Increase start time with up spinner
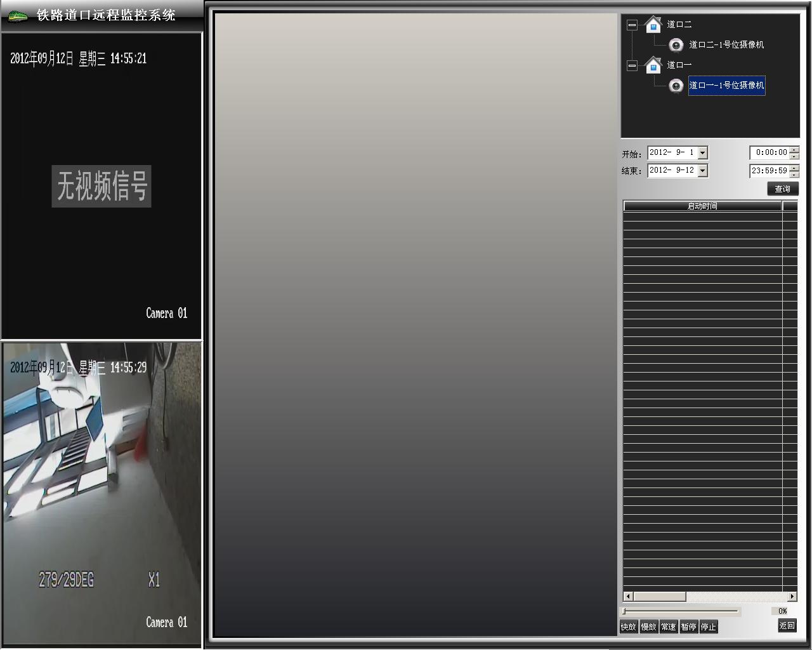The height and width of the screenshot is (650, 812). click(794, 150)
